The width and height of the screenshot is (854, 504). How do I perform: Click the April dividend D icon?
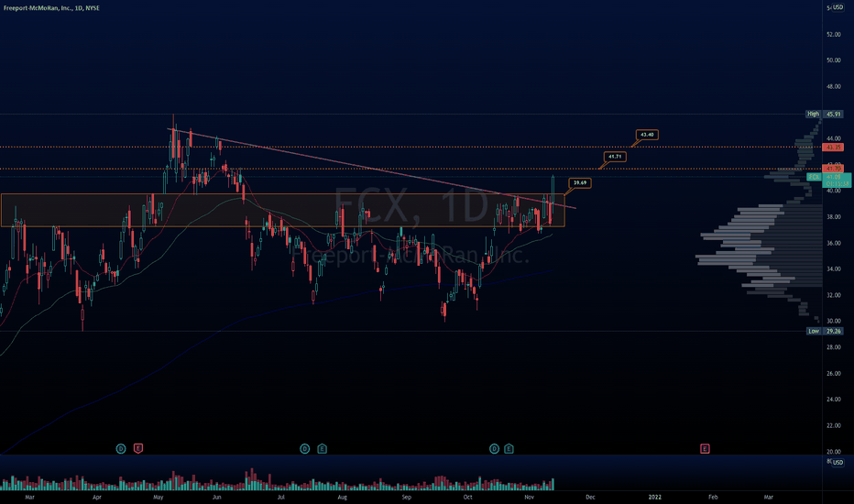[x=121, y=449]
